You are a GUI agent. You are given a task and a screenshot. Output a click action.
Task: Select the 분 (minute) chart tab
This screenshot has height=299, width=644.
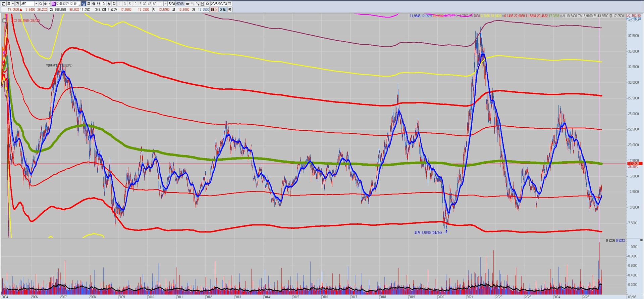(109, 4)
